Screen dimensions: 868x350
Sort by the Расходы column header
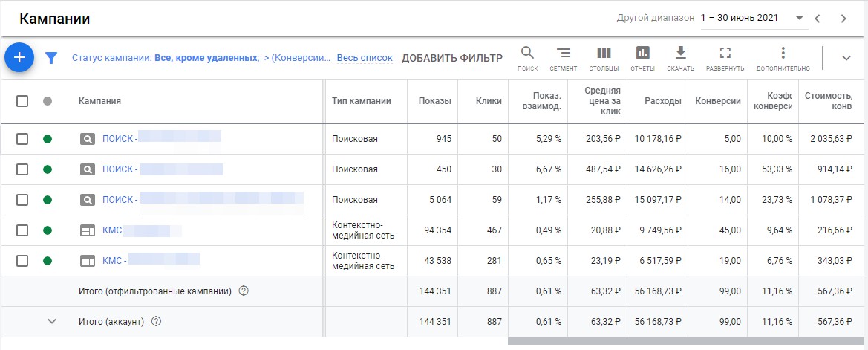(662, 101)
